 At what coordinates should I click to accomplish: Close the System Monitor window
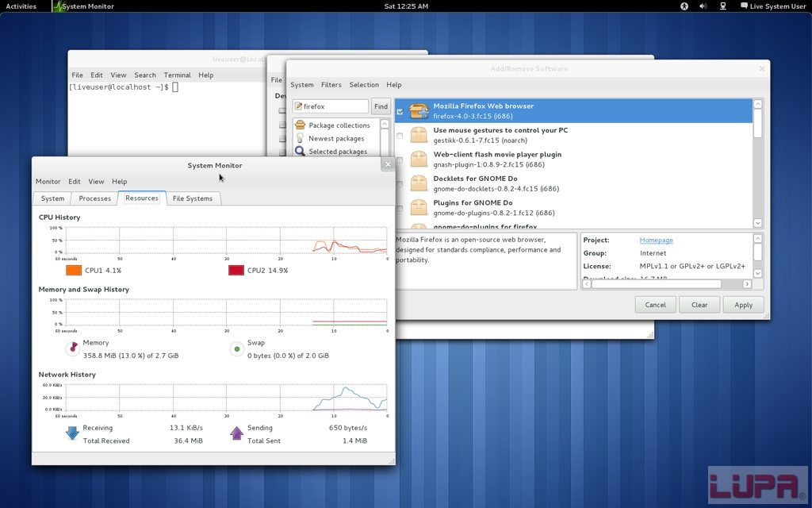[x=388, y=165]
